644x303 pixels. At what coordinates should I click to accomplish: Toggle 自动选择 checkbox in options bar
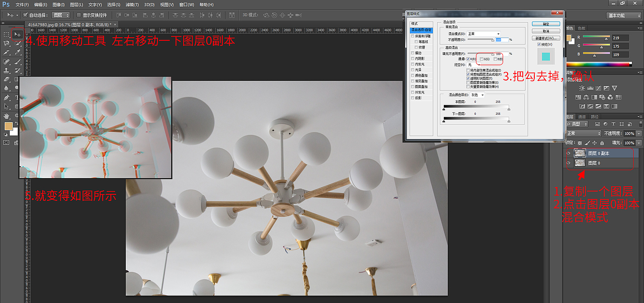point(26,15)
